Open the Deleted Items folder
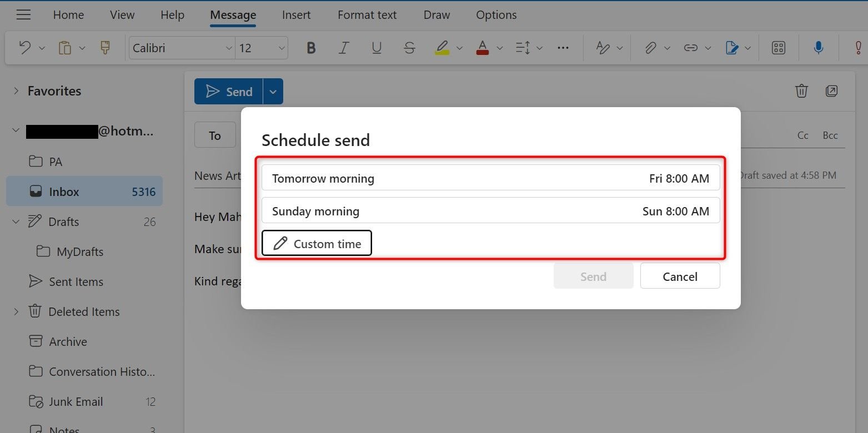This screenshot has width=868, height=433. (84, 311)
